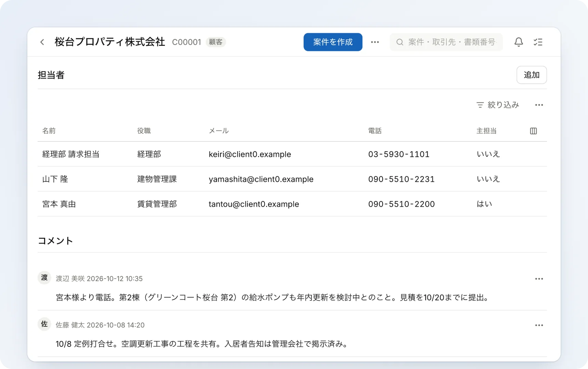Screen dimensions: 588x369
Task: Click 建物管理課 role cell
Action: pos(157,179)
